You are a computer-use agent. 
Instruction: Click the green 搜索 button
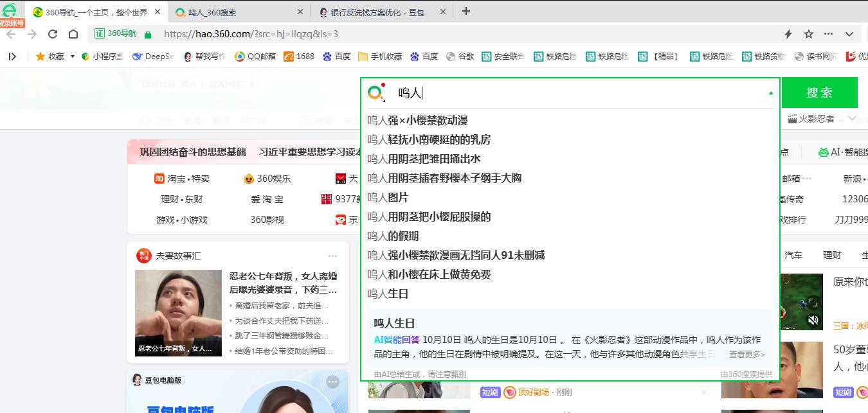click(x=819, y=92)
